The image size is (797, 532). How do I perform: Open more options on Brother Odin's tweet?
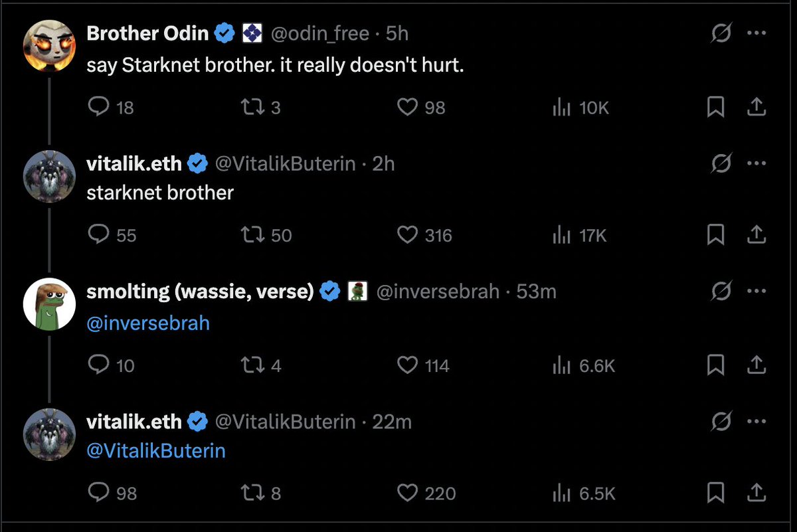[x=756, y=35]
